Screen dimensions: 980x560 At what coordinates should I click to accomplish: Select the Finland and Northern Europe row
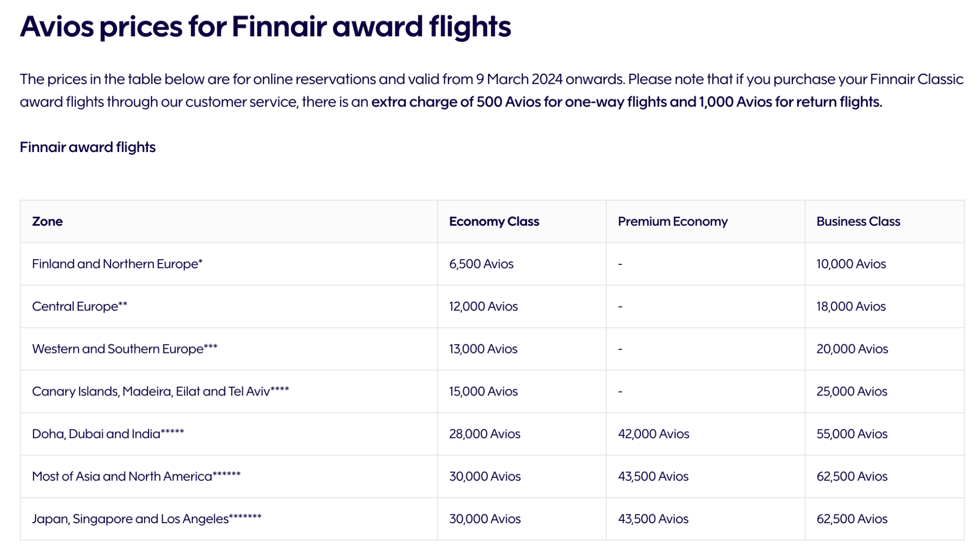pyautogui.click(x=492, y=264)
